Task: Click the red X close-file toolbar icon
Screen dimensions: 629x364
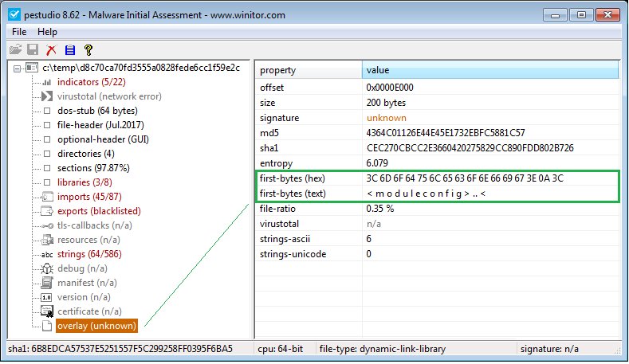Action: (51, 49)
